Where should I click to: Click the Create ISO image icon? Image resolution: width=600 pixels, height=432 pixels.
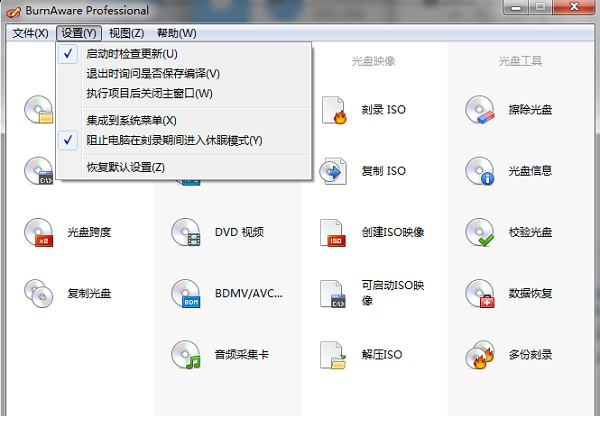click(333, 233)
